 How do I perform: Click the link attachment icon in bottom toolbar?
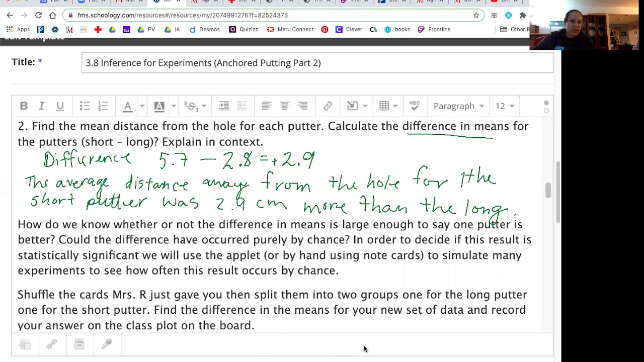click(x=52, y=344)
